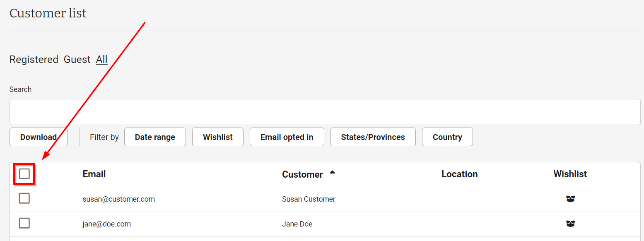The height and width of the screenshot is (241, 644).
Task: Open the Email opted in filter
Action: point(287,137)
